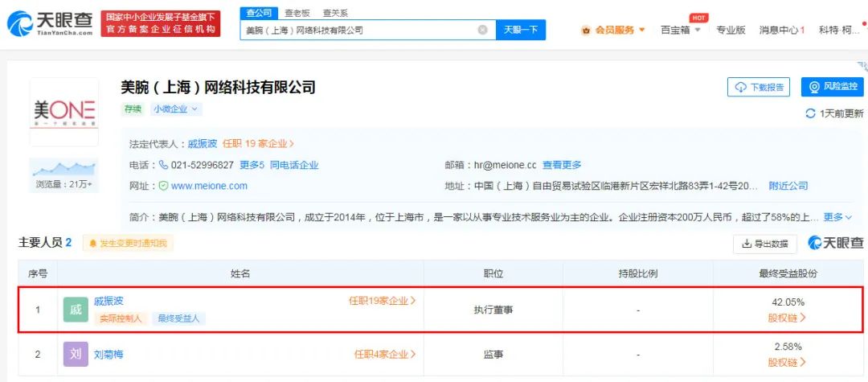The height and width of the screenshot is (382, 868).
Task: Click the 实际控制人 tag
Action: [x=121, y=318]
